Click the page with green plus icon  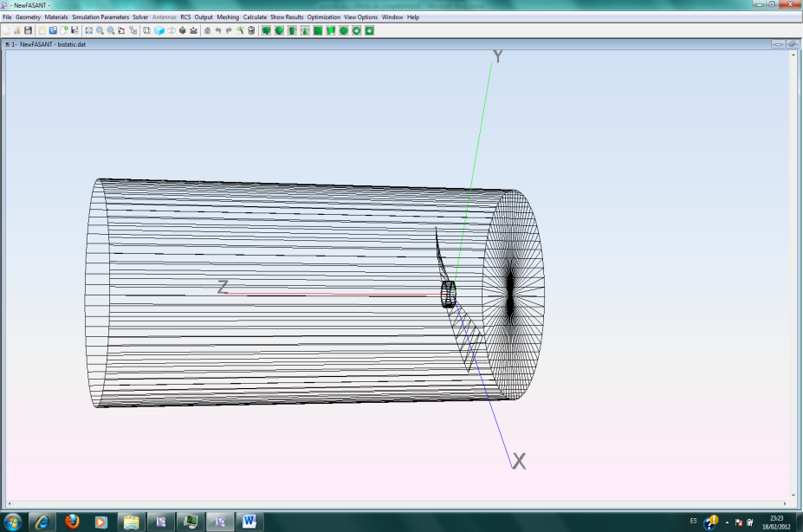64,30
